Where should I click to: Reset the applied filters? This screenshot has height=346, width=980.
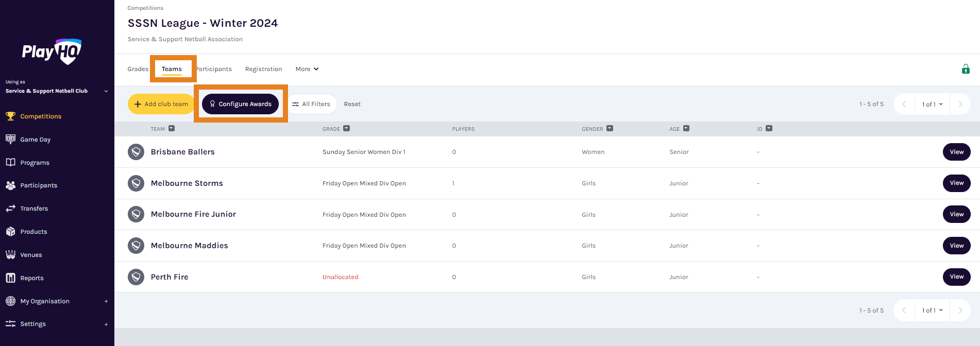tap(352, 104)
